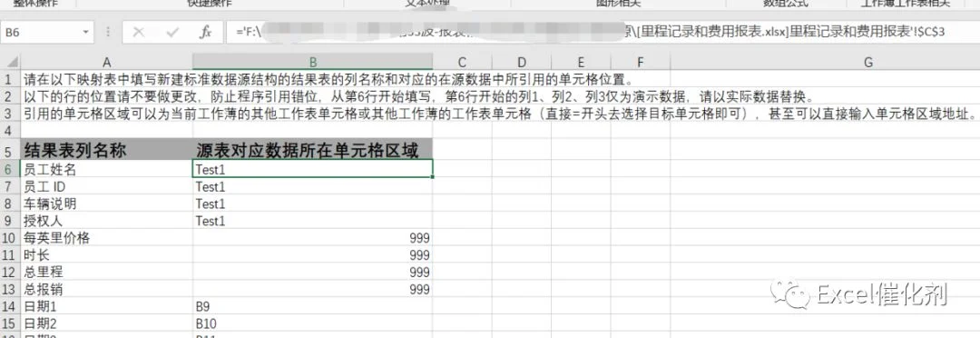Click the Cancel X icon in formula bar
The image size is (980, 338).
point(139,33)
